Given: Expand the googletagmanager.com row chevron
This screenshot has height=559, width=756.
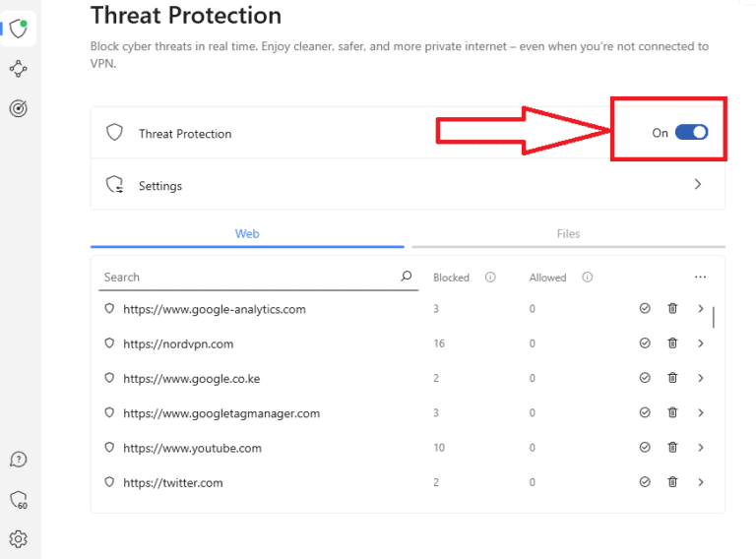Looking at the screenshot, I should (x=701, y=413).
